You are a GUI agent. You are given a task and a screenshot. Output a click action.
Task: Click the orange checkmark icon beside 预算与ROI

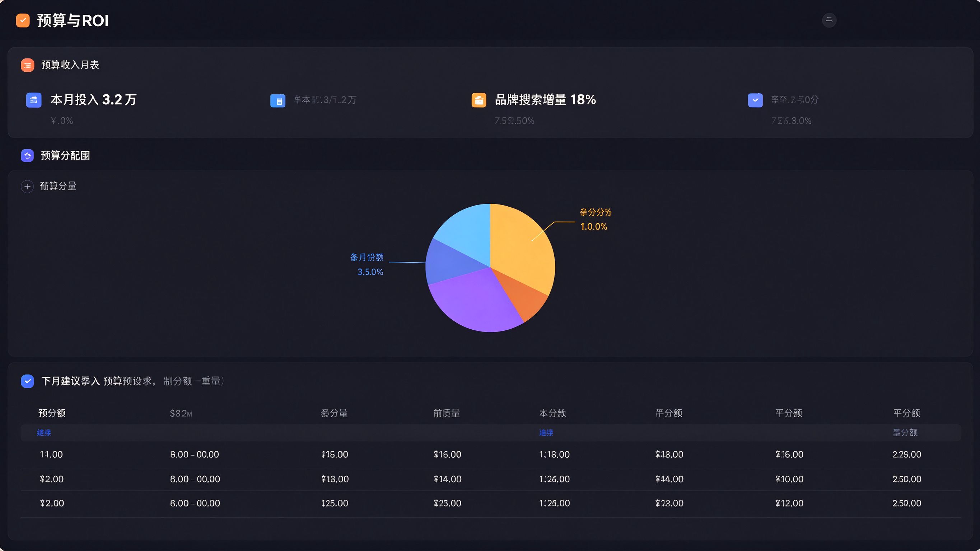23,20
